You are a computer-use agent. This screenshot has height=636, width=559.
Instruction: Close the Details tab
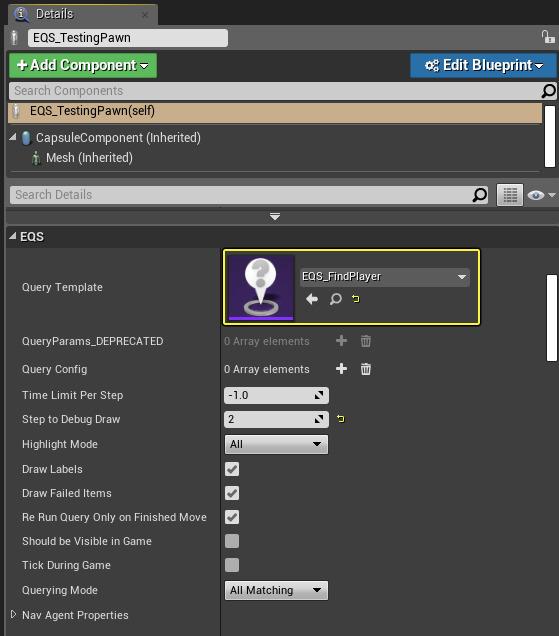(x=145, y=15)
